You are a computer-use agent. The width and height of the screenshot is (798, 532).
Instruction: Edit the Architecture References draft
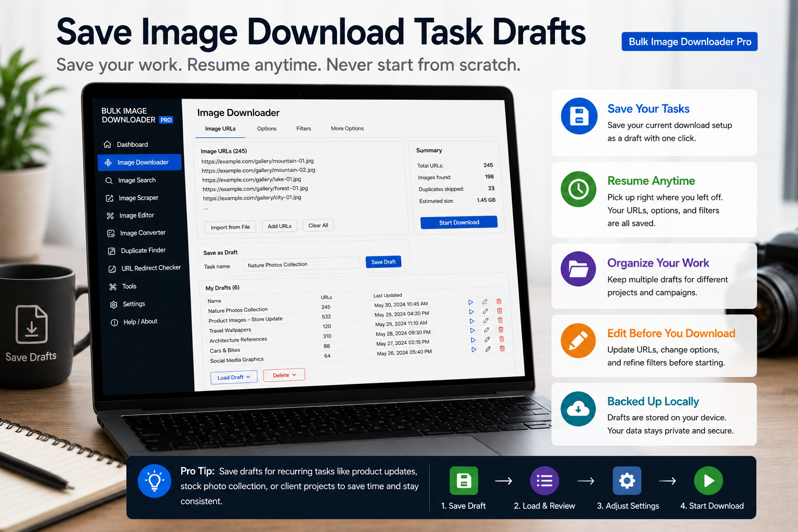486,330
